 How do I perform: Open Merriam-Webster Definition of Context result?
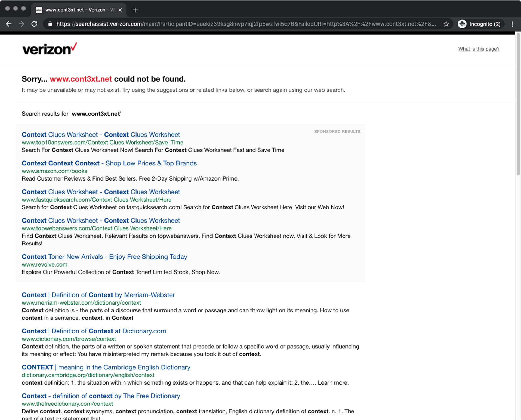98,295
